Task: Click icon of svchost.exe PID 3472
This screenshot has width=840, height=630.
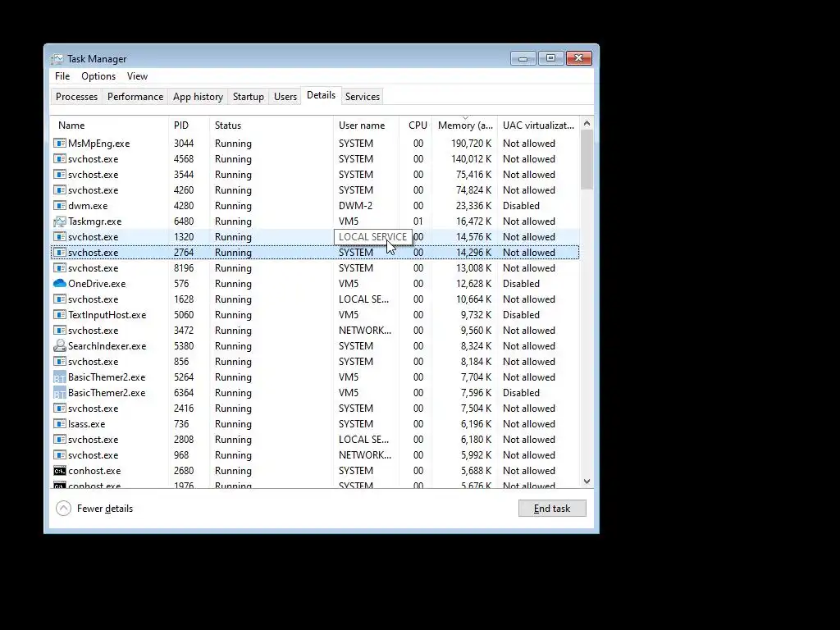Action: pyautogui.click(x=59, y=331)
